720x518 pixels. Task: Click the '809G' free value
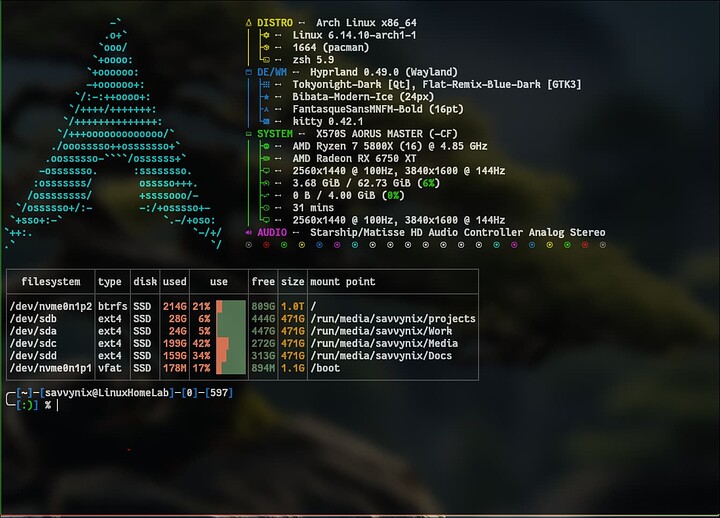(x=263, y=306)
